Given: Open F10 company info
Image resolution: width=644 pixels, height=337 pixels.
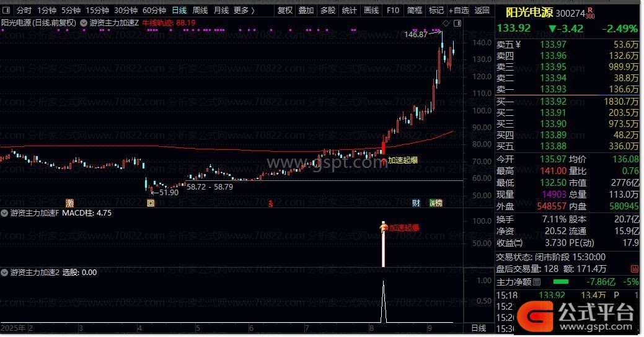Looking at the screenshot, I should 392,11.
